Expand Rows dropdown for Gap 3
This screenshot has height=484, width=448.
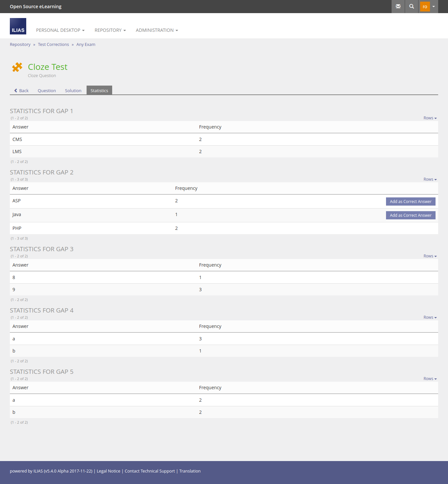430,256
